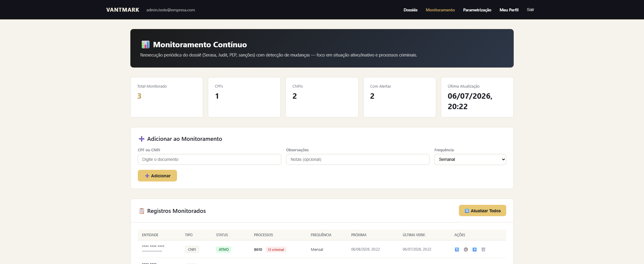Open the Dossiês menu item
The image size is (644, 264).
click(410, 10)
